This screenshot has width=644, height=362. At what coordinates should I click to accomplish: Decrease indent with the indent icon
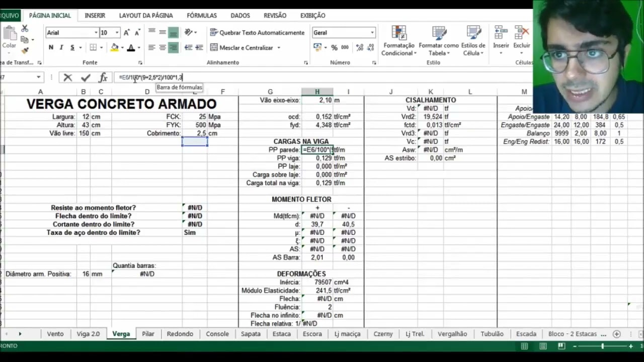tap(189, 48)
